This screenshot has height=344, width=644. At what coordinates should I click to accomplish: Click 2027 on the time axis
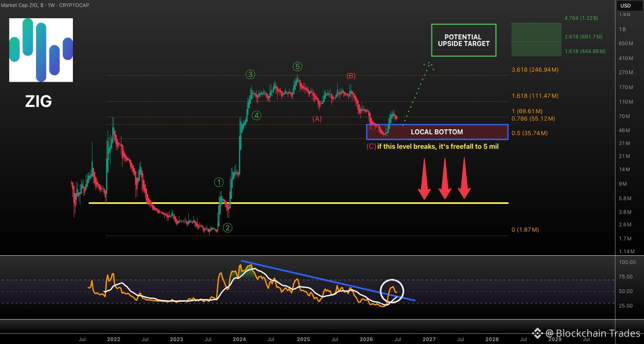point(429,339)
